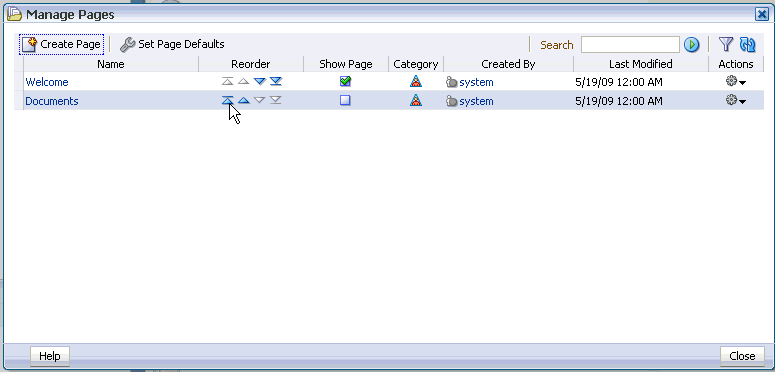Viewport: 775px width, 372px height.
Task: Move the Documents page down one position
Action: coord(259,100)
